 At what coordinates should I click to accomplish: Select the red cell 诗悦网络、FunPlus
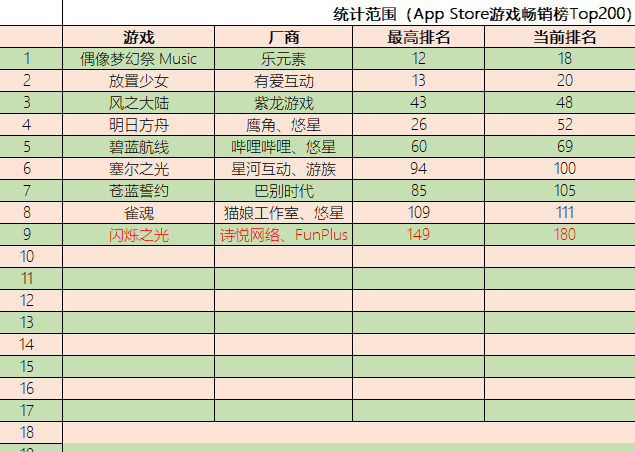click(x=283, y=235)
